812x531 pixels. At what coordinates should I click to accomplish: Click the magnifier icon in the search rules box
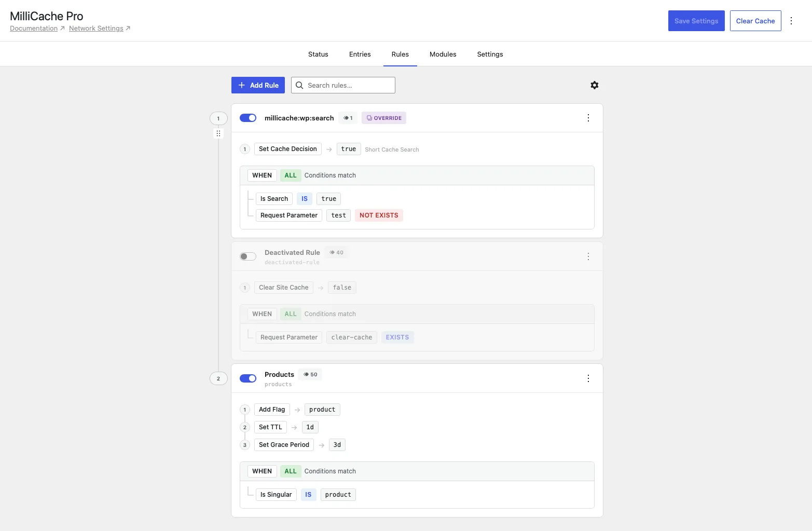[x=299, y=85]
